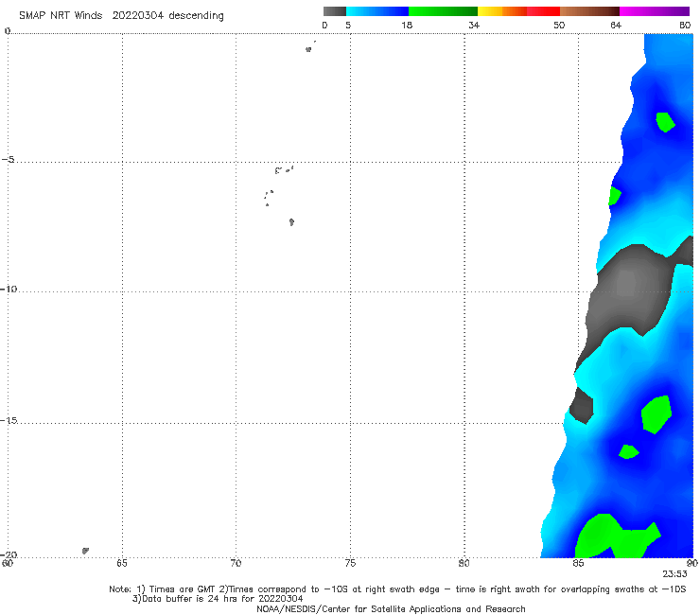Click the longitude label '70'
The height and width of the screenshot is (615, 700).
[236, 563]
